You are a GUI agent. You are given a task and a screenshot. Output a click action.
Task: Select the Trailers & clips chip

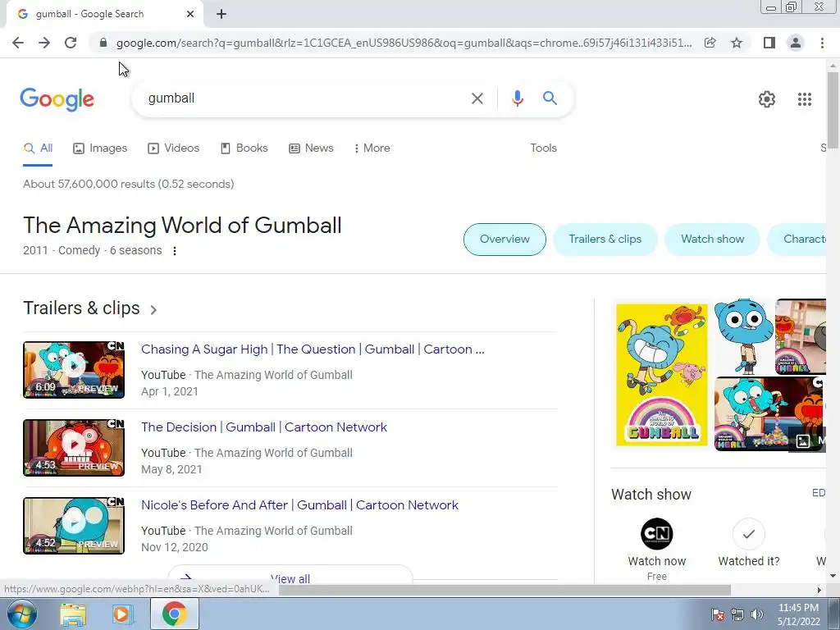(x=605, y=240)
